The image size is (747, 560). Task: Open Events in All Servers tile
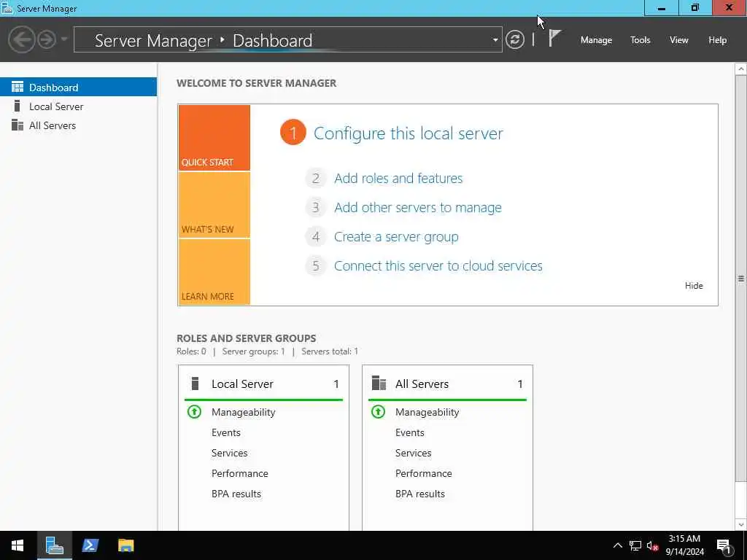point(410,432)
